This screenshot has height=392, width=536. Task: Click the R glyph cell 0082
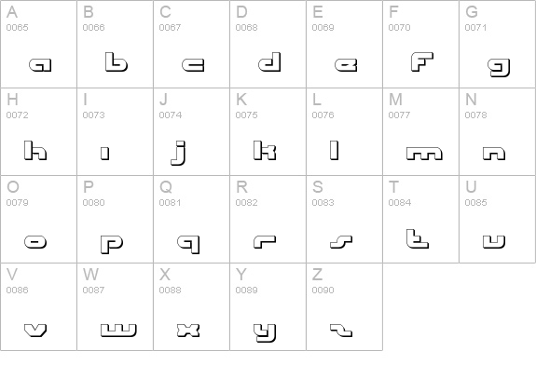click(268, 219)
